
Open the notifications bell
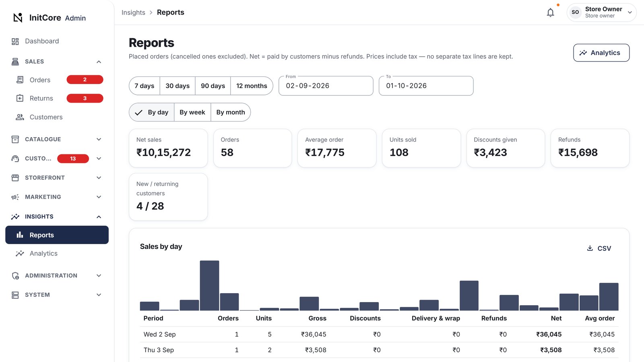coord(551,12)
